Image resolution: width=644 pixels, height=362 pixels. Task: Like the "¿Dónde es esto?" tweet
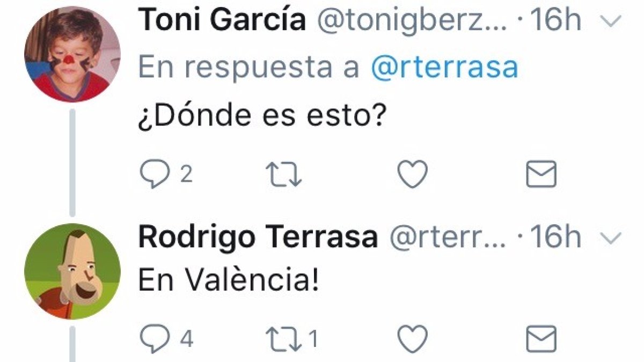click(412, 175)
